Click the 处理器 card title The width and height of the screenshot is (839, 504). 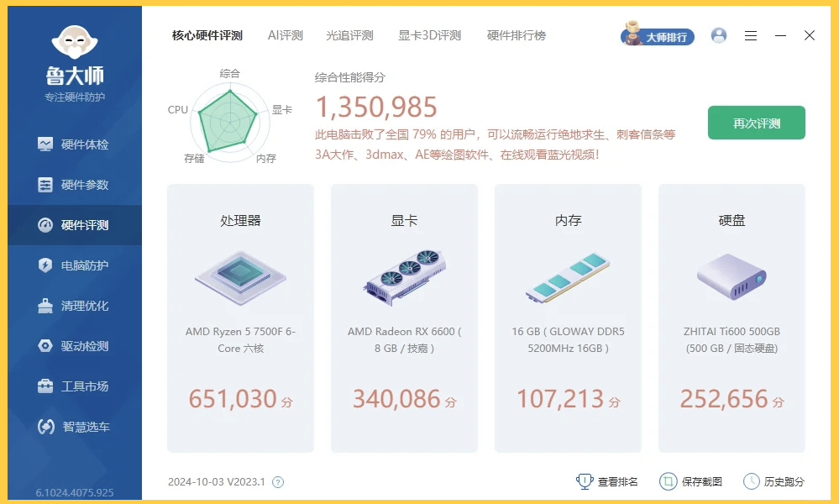[x=240, y=220]
